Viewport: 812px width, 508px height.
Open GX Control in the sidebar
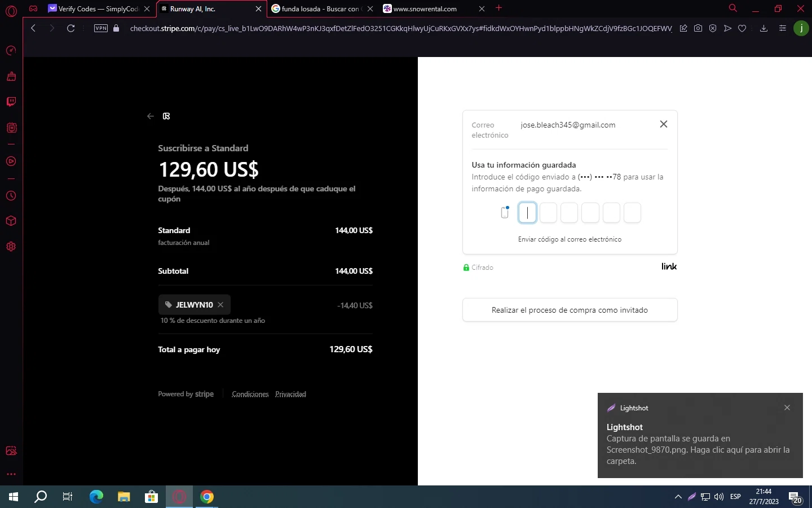(11, 51)
